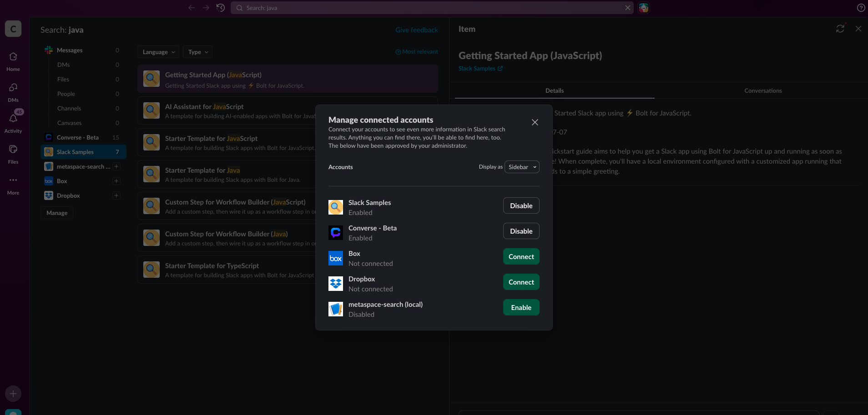
Task: Switch to the Conversations tab
Action: pos(763,90)
